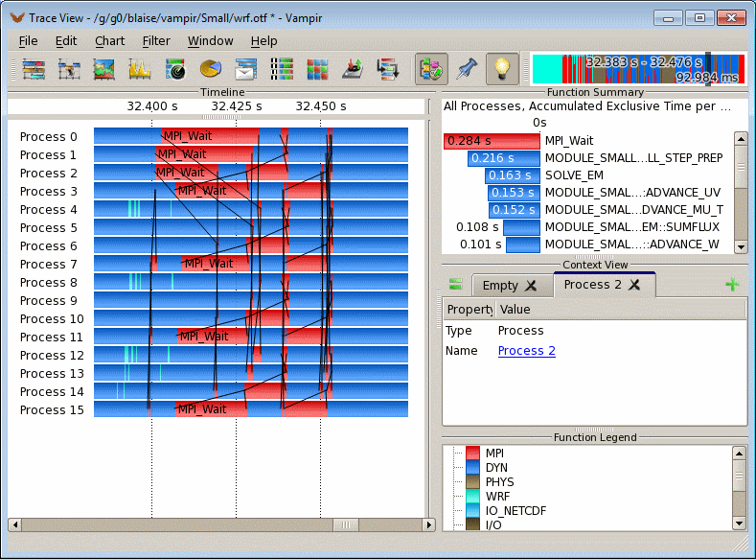756x559 pixels.
Task: Select MODULE_SMAL...EM::SUMFLUX entry
Action: click(x=632, y=227)
